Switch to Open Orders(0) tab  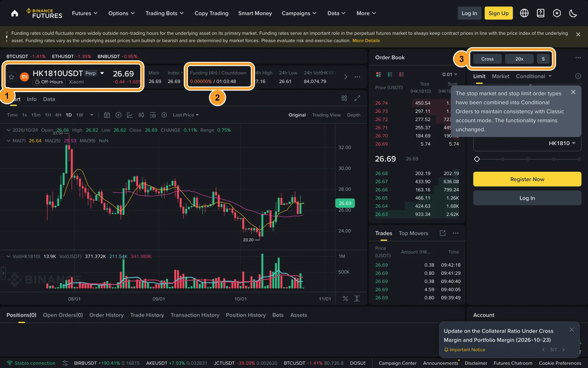(x=63, y=315)
